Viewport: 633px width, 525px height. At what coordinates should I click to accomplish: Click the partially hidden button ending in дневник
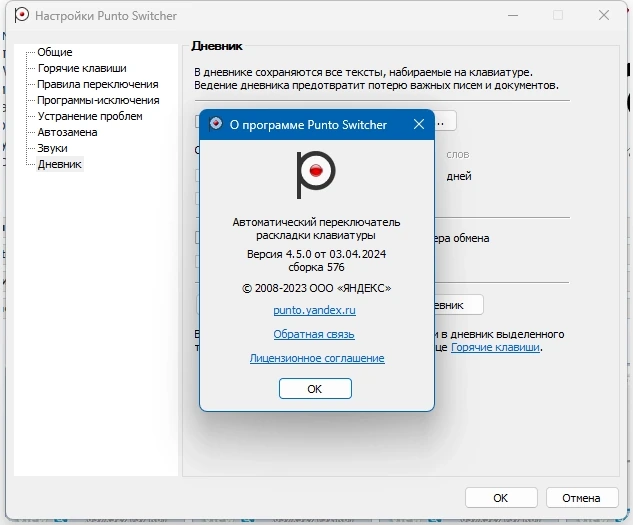pos(459,305)
